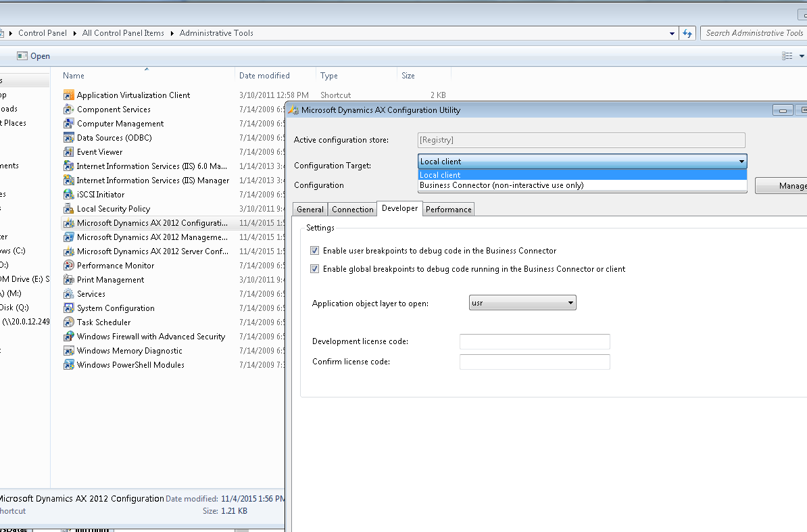
Task: Go to All Control Panel Items breadcrumb
Action: click(123, 33)
